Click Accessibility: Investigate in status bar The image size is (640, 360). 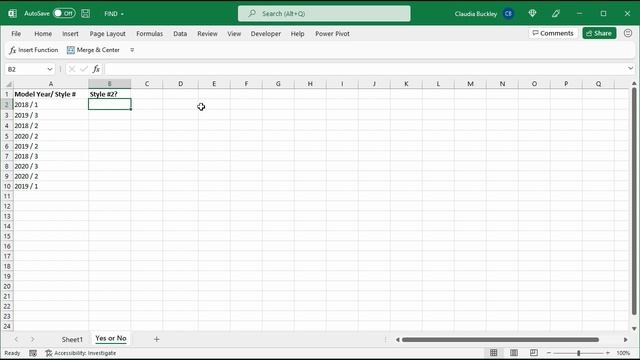point(81,353)
